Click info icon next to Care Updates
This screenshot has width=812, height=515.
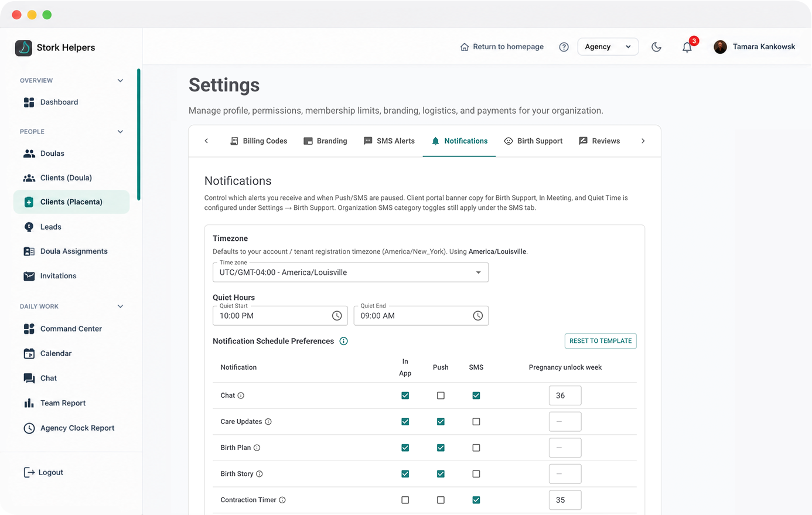[x=268, y=422]
